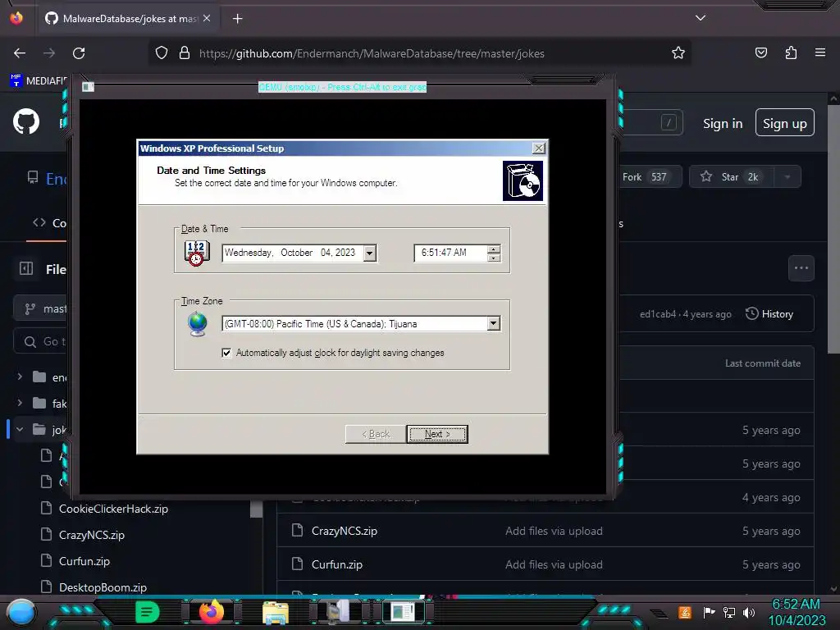Click the QEMU window menu icon
Screen dimensions: 840x630
tap(88, 87)
